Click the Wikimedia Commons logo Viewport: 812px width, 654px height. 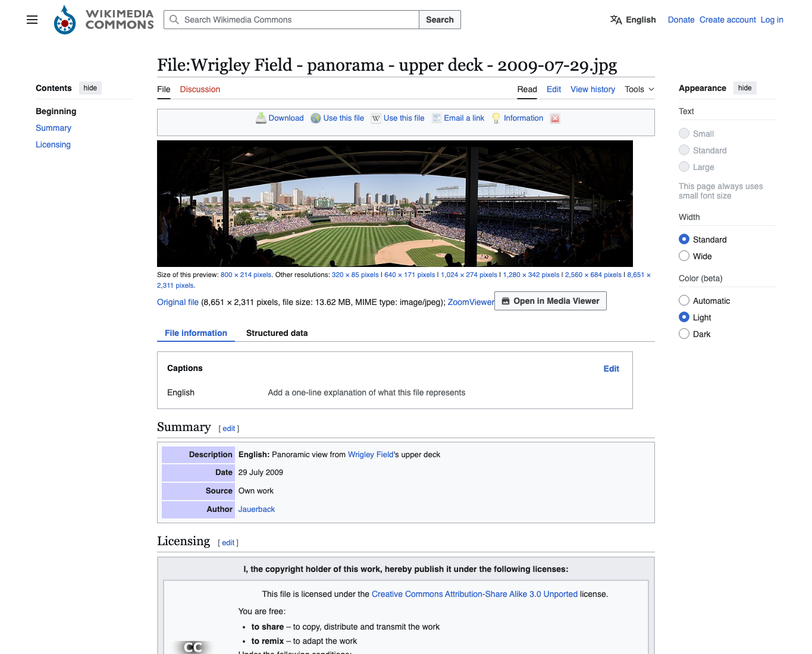pos(104,20)
